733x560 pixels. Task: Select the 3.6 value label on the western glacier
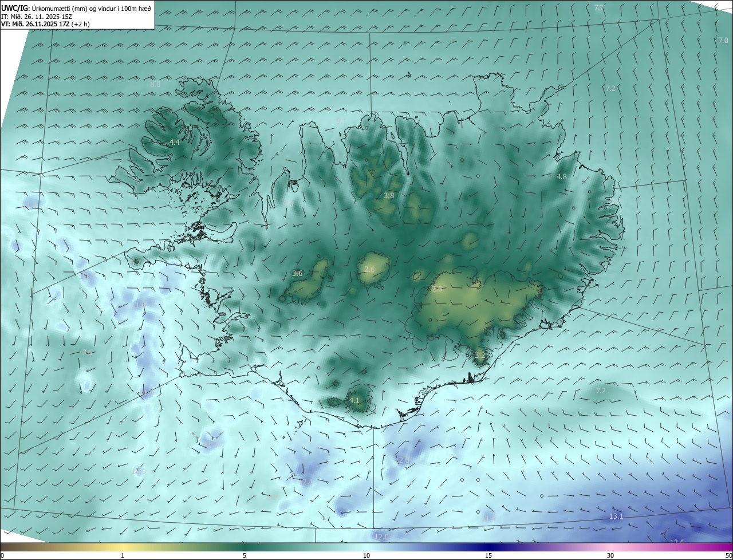point(297,274)
